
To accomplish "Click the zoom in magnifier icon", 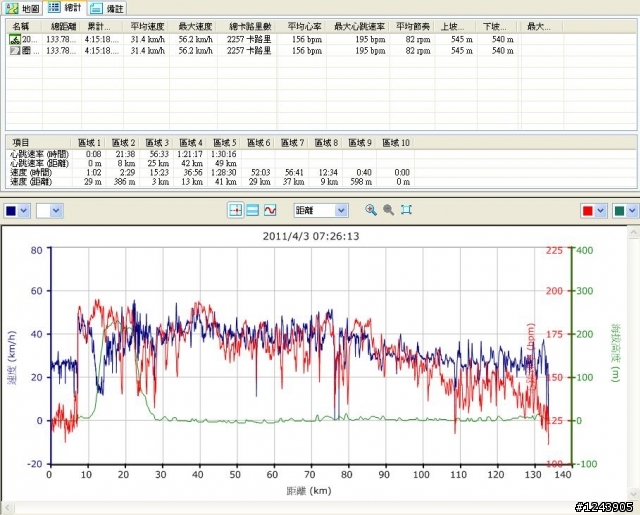I will 371,210.
